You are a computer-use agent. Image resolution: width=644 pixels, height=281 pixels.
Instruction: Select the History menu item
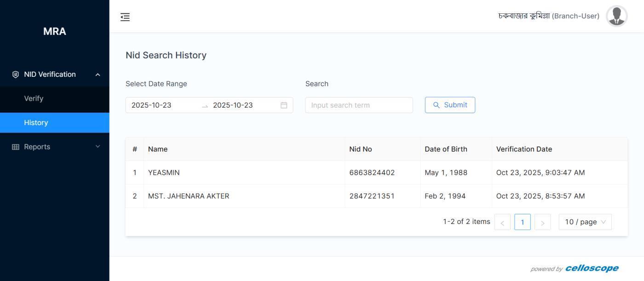36,123
